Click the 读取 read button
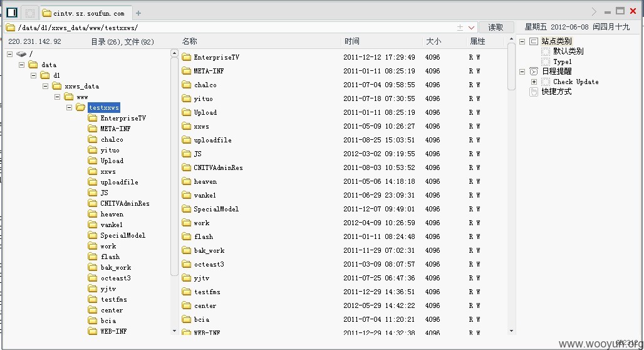Image resolution: width=644 pixels, height=350 pixels. (x=496, y=27)
